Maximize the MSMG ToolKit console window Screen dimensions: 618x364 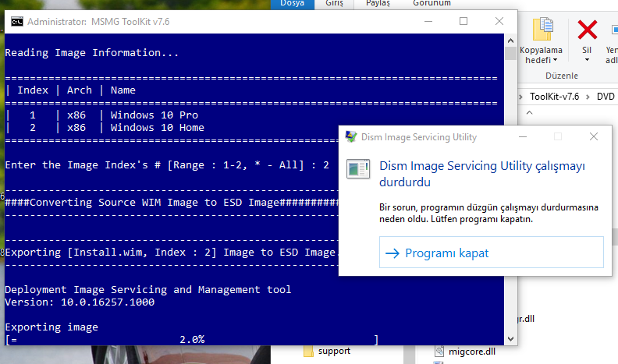(x=463, y=21)
